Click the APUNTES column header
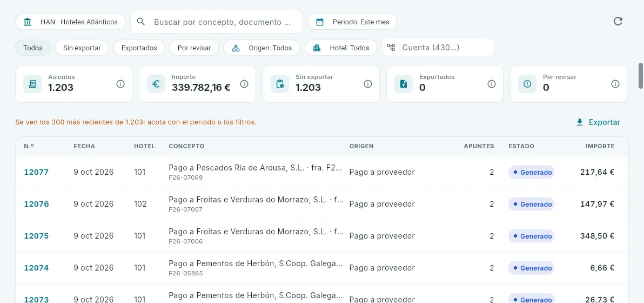Image resolution: width=644 pixels, height=303 pixels. [479, 147]
